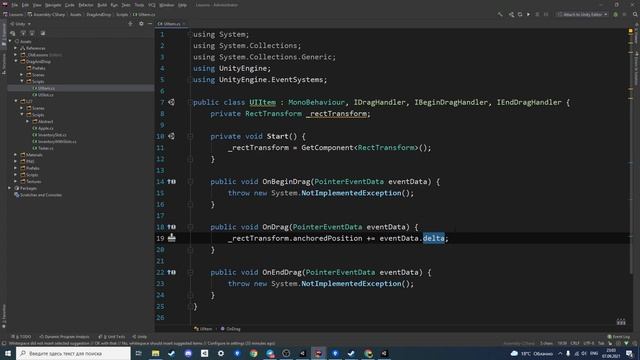Image resolution: width=640 pixels, height=360 pixels.
Task: Click the Run play icon in top toolbar
Action: (x=528, y=14)
